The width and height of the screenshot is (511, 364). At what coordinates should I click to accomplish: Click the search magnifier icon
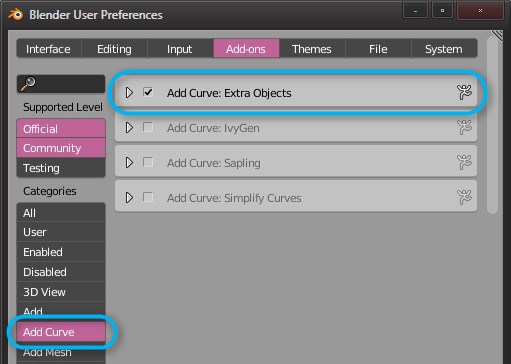28,83
